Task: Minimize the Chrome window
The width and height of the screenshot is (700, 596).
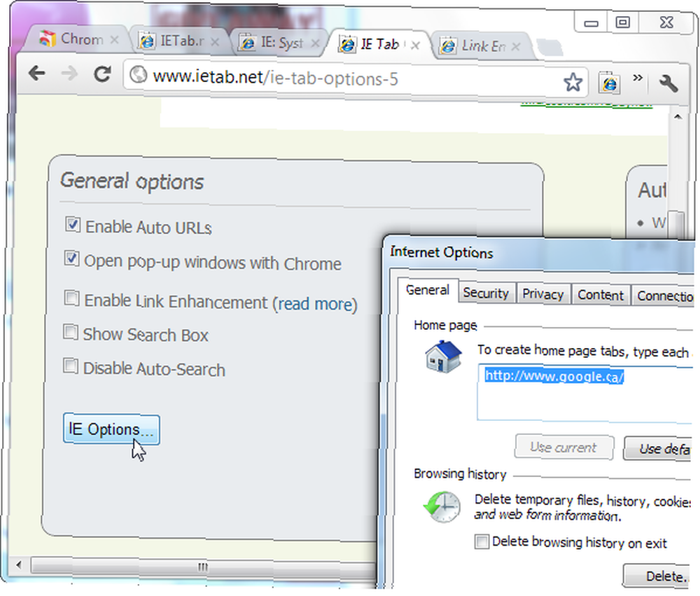Action: (591, 23)
